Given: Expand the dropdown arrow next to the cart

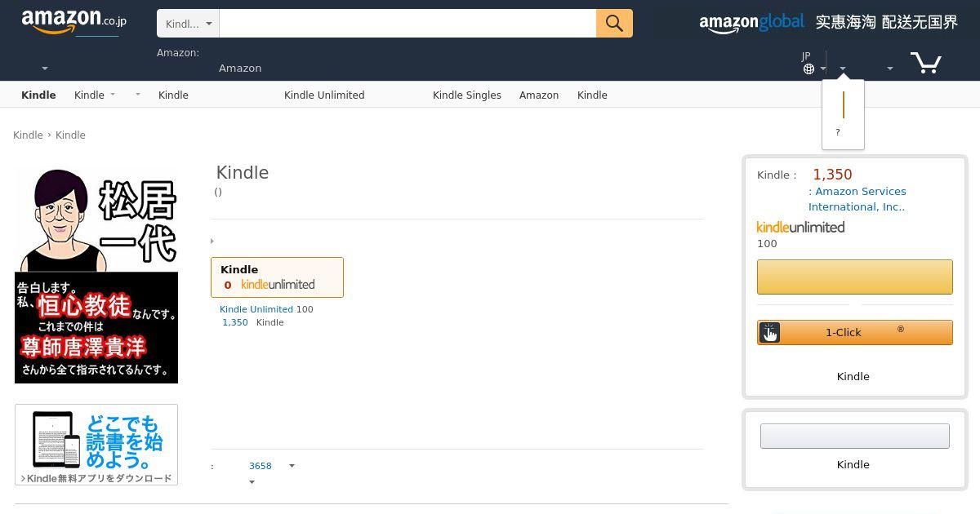Looking at the screenshot, I should pyautogui.click(x=890, y=69).
